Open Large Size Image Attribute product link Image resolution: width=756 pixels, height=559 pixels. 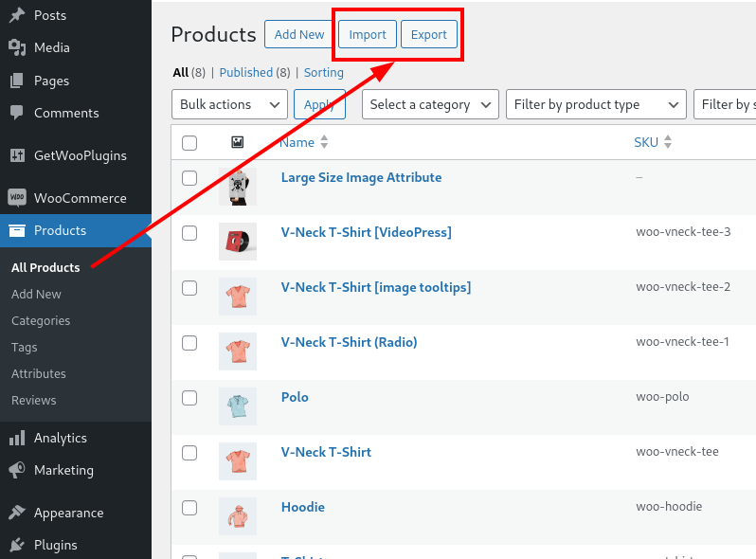coord(361,177)
